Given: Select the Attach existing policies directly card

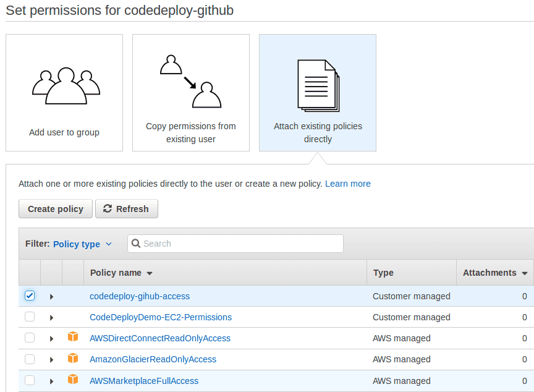Looking at the screenshot, I should pyautogui.click(x=317, y=93).
